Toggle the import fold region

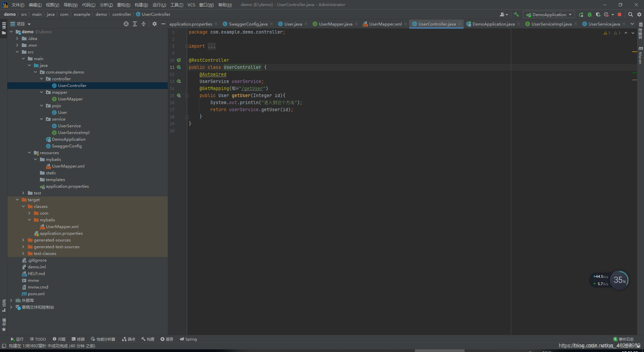pyautogui.click(x=187, y=46)
